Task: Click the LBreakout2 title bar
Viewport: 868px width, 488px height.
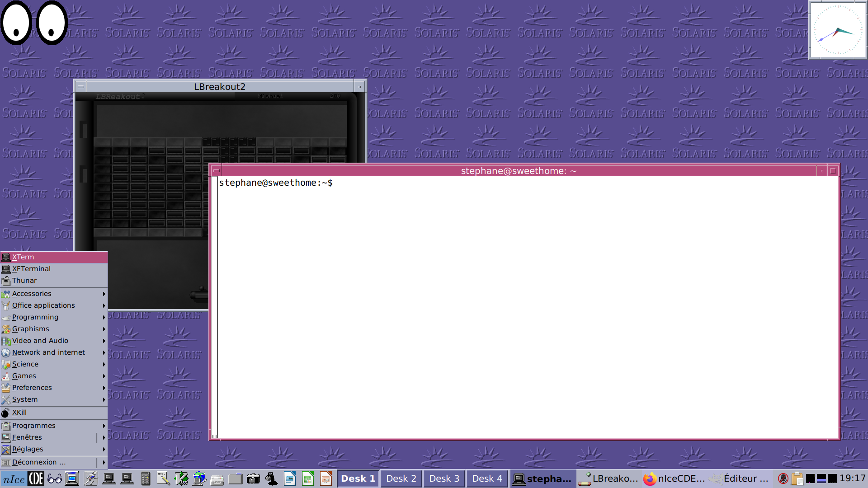Action: click(x=220, y=86)
